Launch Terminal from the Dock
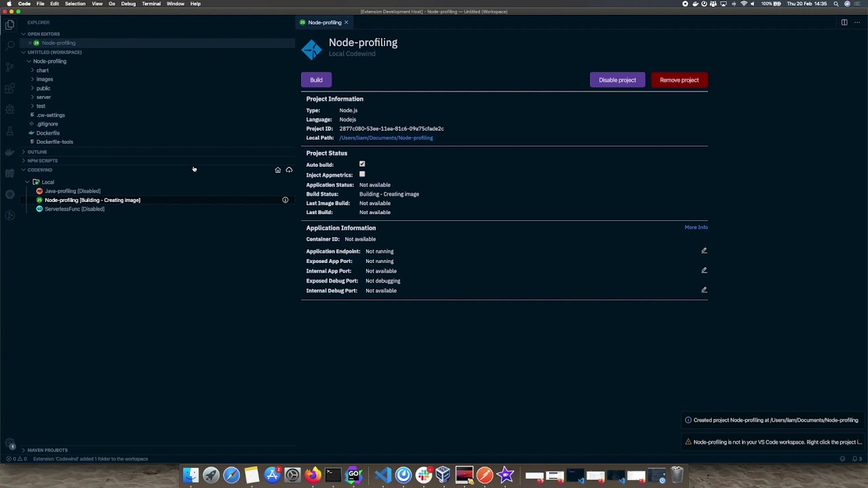 333,475
